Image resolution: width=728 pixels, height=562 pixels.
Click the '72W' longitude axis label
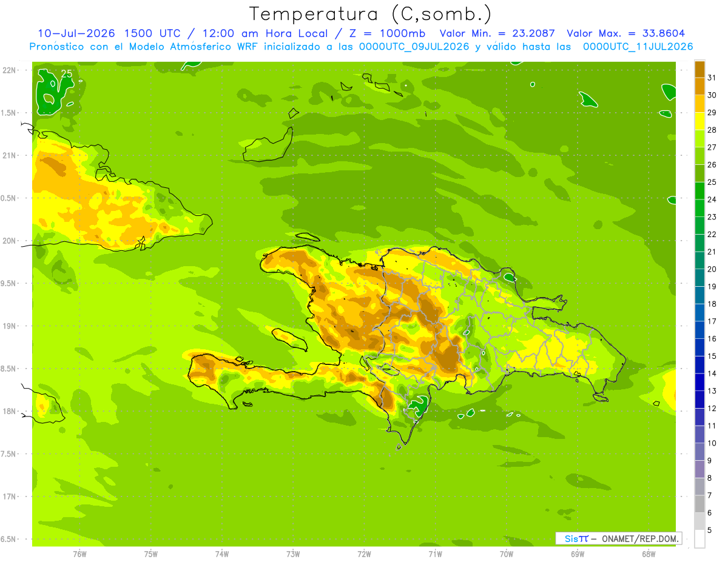click(364, 554)
